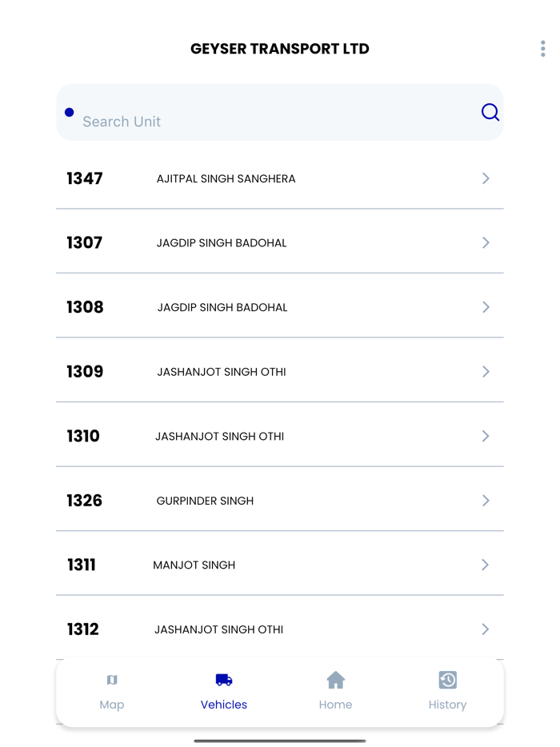
Task: Tap the magnifying glass search icon
Action: [490, 112]
